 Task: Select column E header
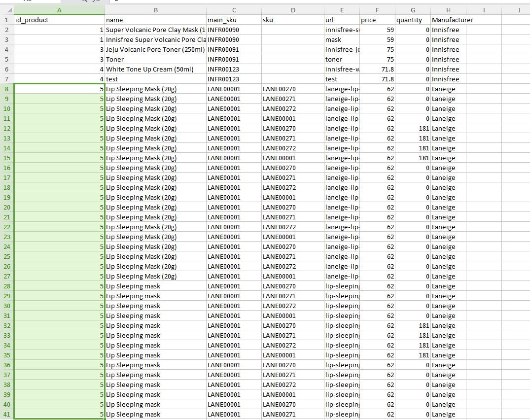coord(342,10)
